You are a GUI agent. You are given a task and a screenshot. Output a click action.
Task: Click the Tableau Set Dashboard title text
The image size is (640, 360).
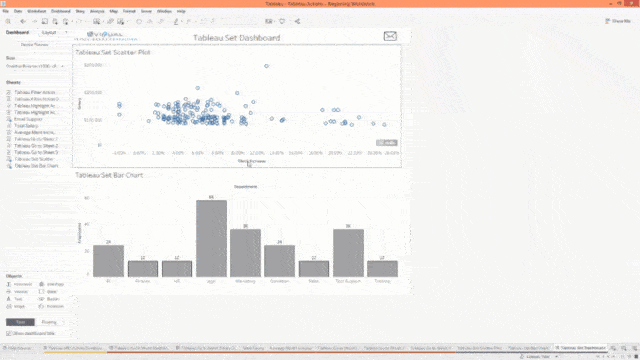pos(237,38)
